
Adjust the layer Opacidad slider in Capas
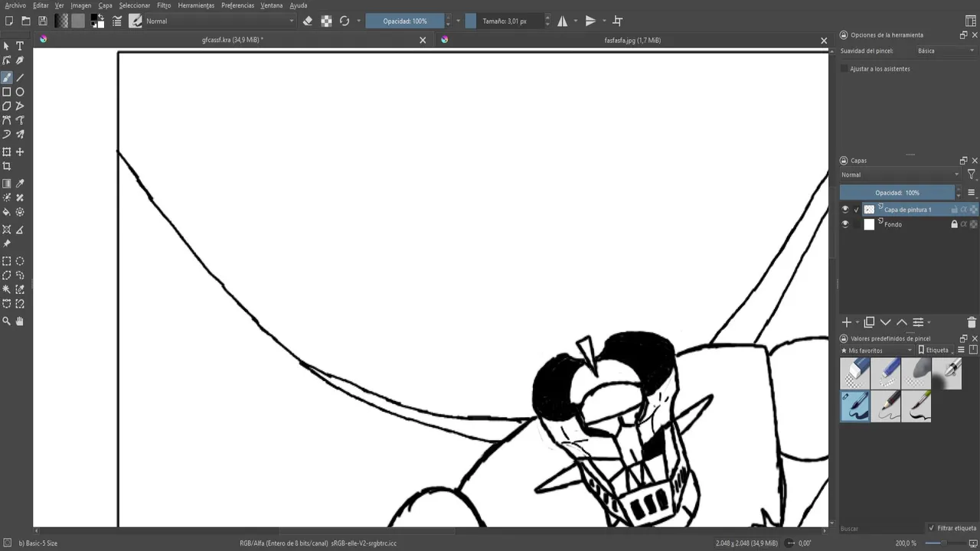click(x=897, y=193)
